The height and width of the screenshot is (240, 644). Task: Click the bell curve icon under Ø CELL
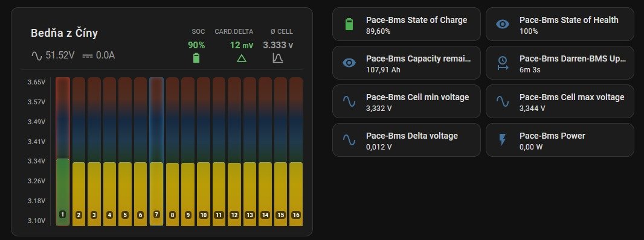tap(278, 58)
